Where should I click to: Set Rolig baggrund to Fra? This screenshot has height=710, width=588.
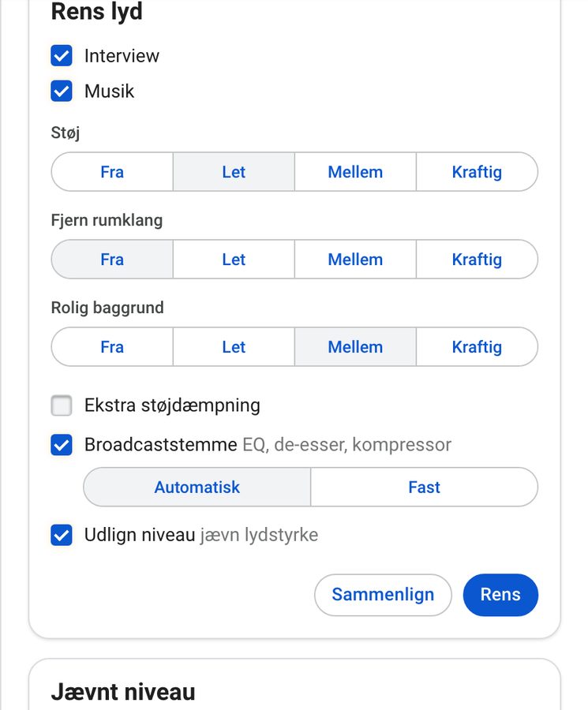(x=112, y=346)
